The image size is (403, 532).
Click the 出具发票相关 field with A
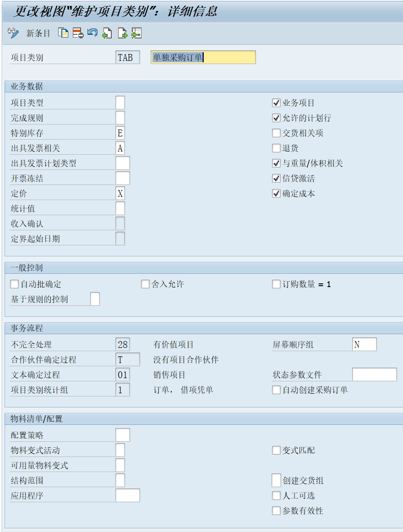(x=120, y=148)
